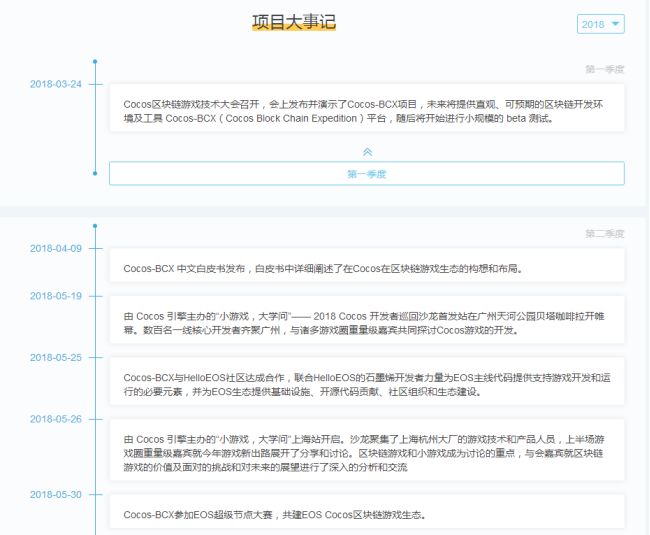
Task: Click timeline top dot above 2018-03-24
Action: (95, 61)
